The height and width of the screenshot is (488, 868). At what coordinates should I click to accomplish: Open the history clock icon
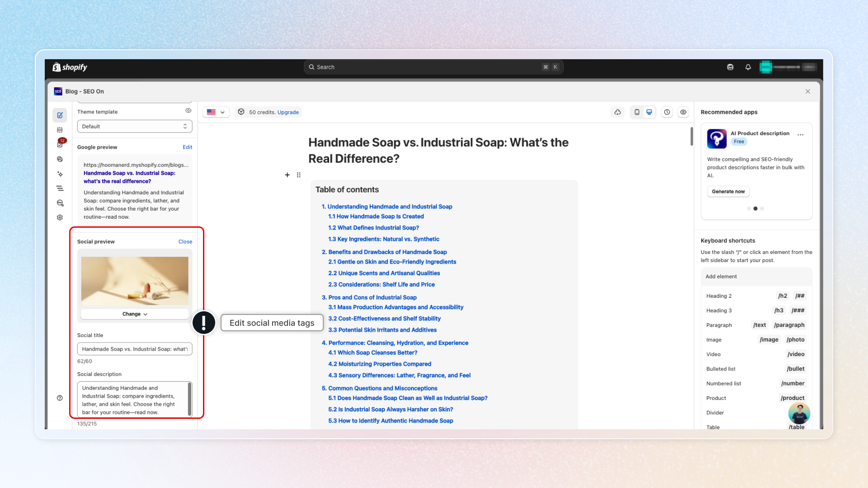[667, 112]
